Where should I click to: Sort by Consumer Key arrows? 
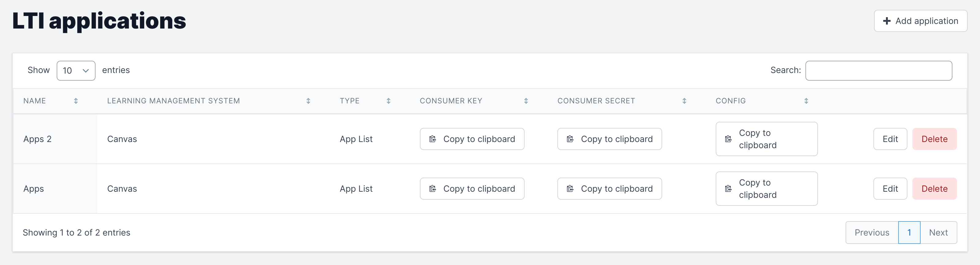coord(526,101)
